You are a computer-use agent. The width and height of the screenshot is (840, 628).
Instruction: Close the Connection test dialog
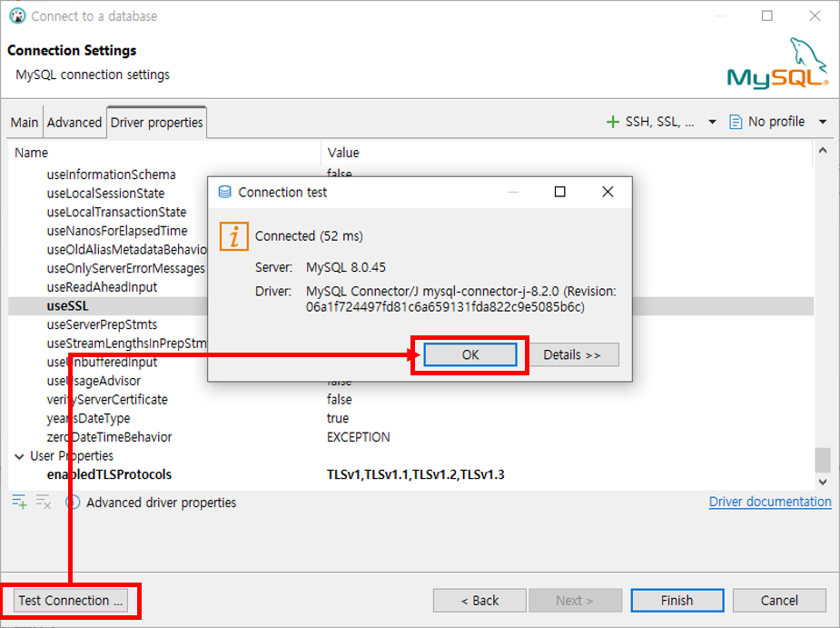coord(608,192)
